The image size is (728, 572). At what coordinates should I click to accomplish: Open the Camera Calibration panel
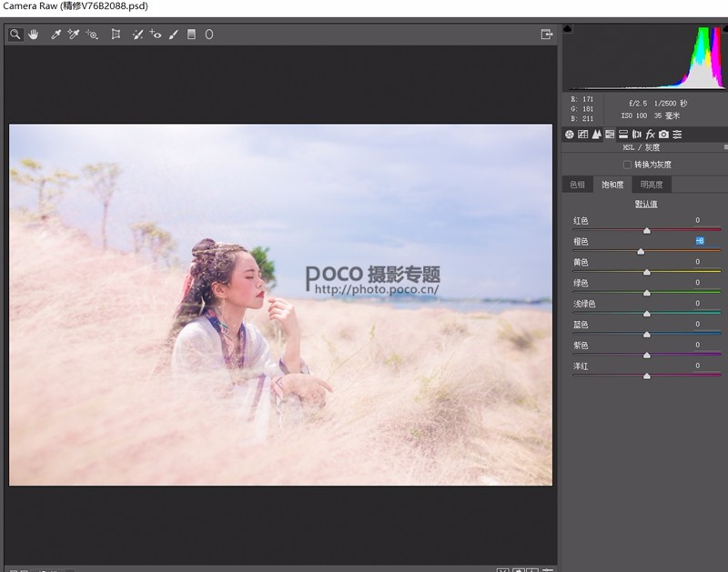point(662,134)
